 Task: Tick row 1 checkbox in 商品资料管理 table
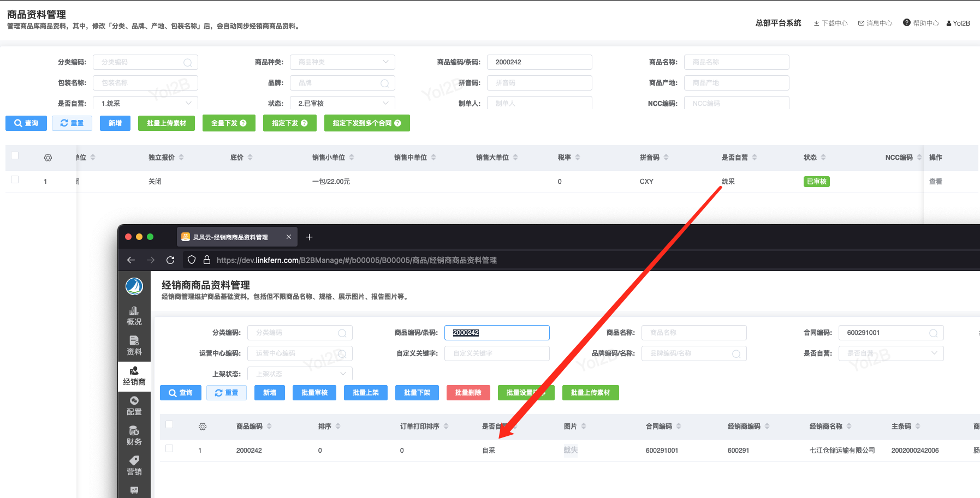15,179
